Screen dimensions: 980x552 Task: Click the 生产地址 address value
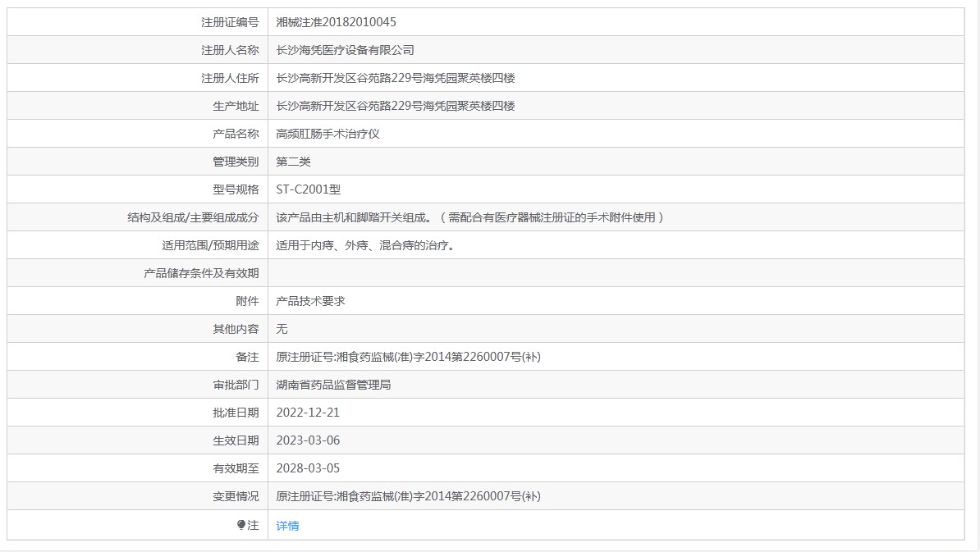pos(396,106)
